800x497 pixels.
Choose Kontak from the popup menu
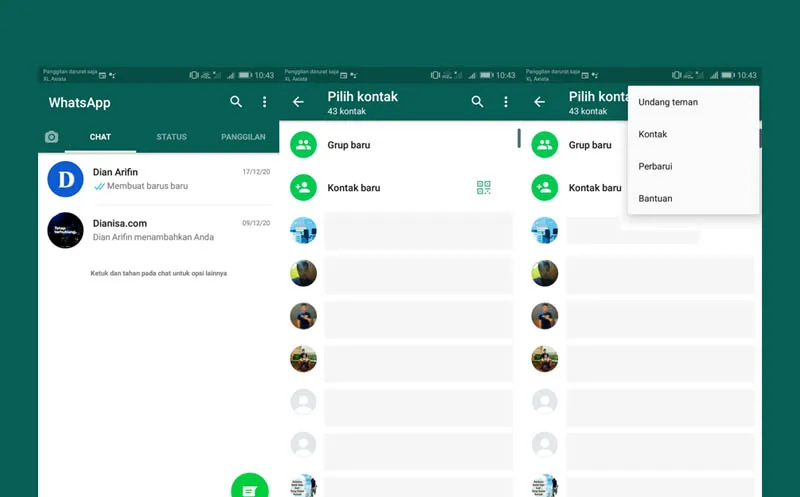click(653, 134)
